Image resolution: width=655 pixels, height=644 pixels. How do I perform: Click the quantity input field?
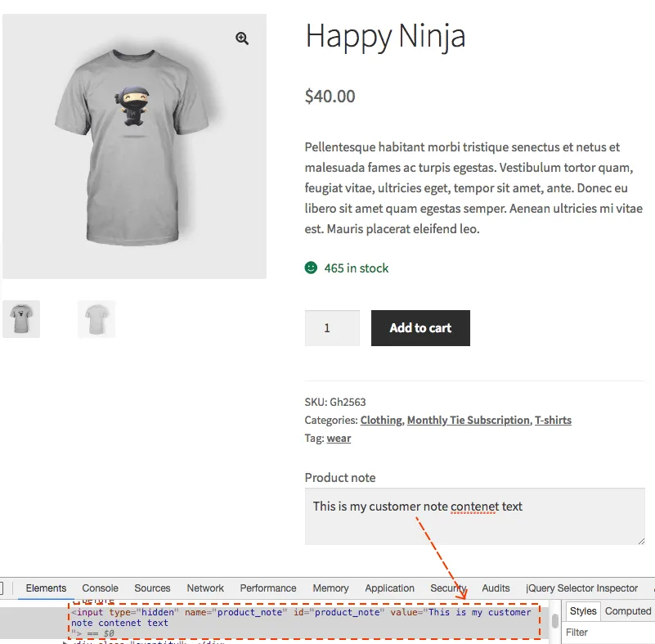pyautogui.click(x=332, y=328)
